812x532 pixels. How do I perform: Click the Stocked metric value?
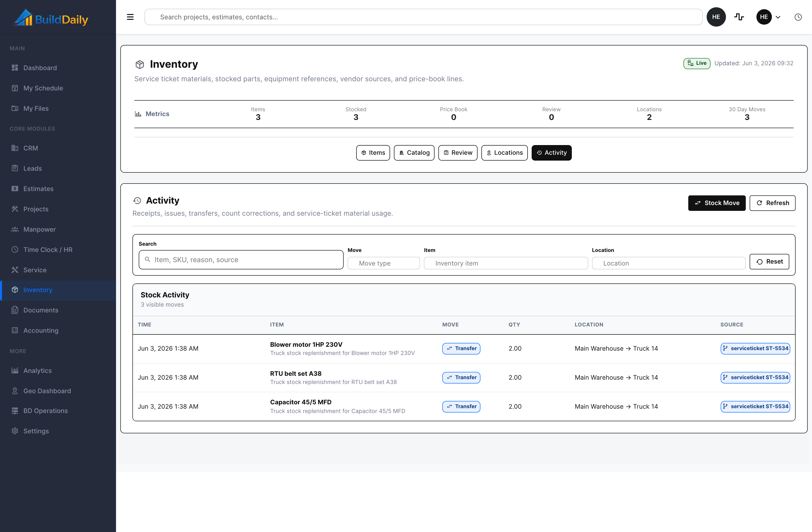355,118
